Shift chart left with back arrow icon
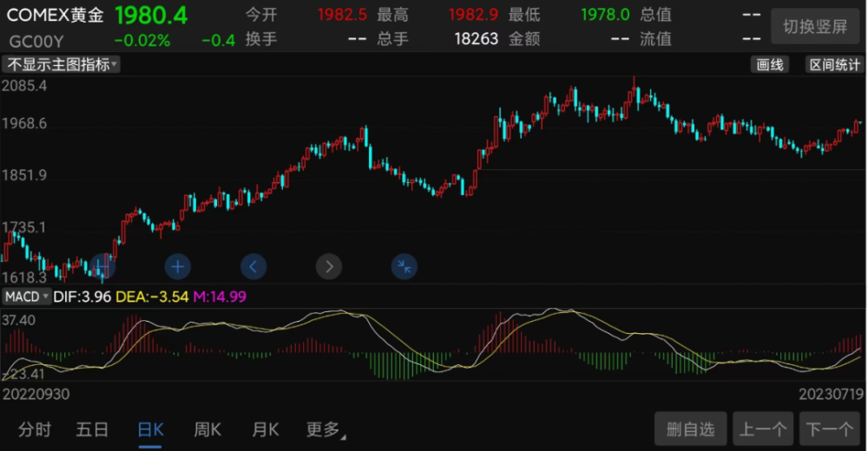 click(x=253, y=267)
